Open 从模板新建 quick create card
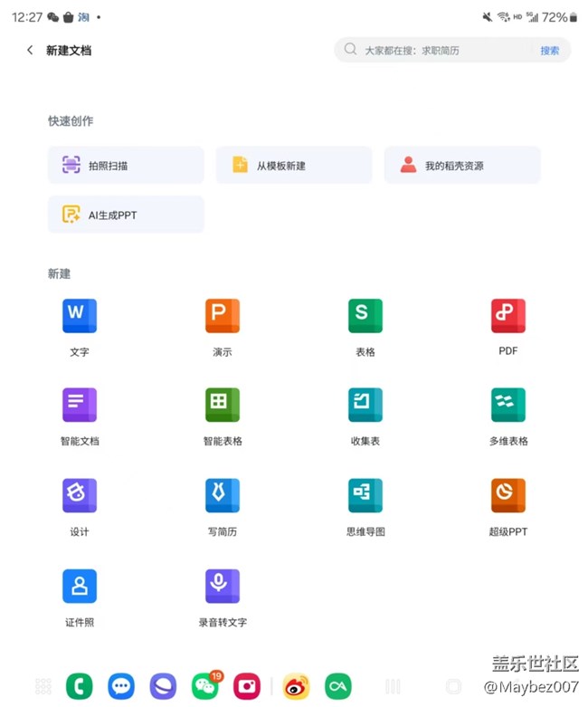This screenshot has width=588, height=707. point(294,165)
